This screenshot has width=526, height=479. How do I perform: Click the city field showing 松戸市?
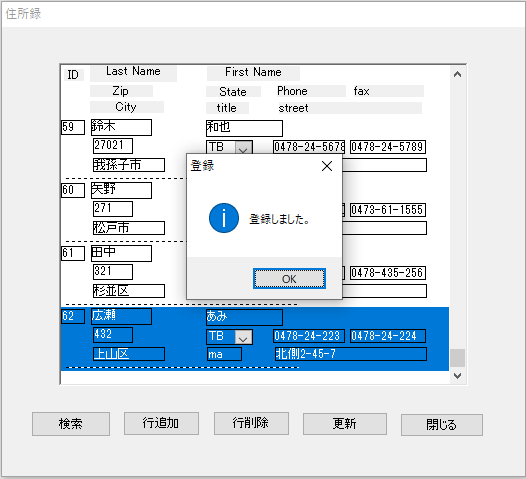pyautogui.click(x=129, y=228)
